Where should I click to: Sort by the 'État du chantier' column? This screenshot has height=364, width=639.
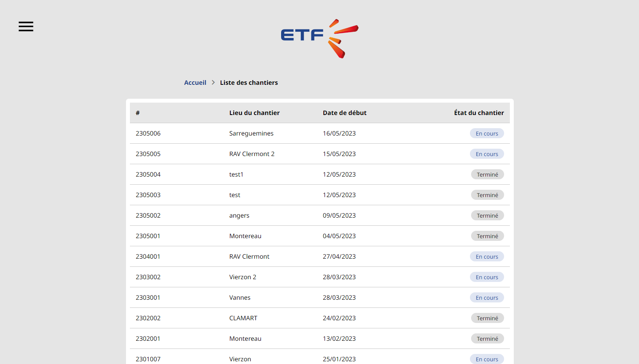[x=479, y=113]
